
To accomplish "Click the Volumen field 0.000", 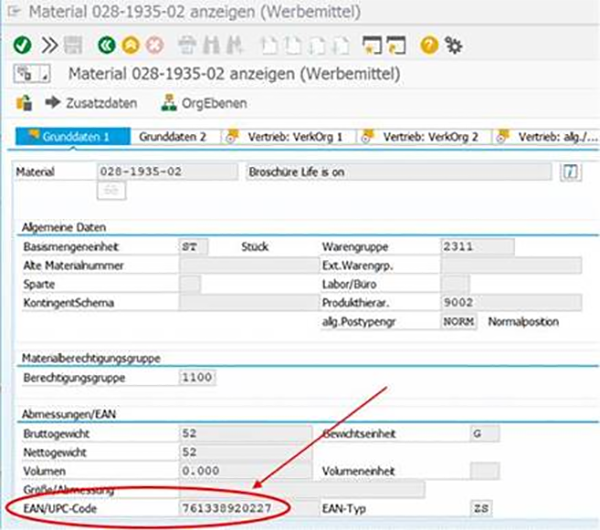I will pyautogui.click(x=245, y=471).
